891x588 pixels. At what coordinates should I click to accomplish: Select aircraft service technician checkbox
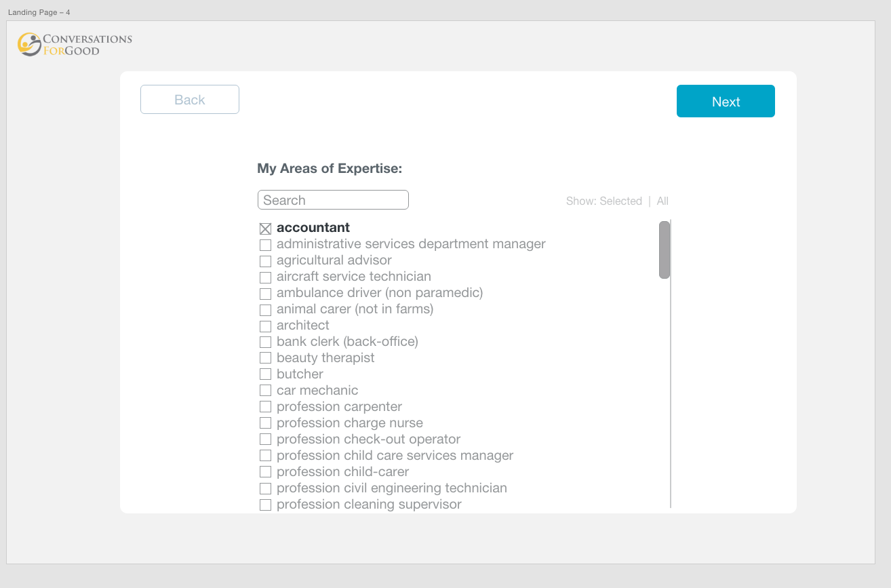point(266,277)
